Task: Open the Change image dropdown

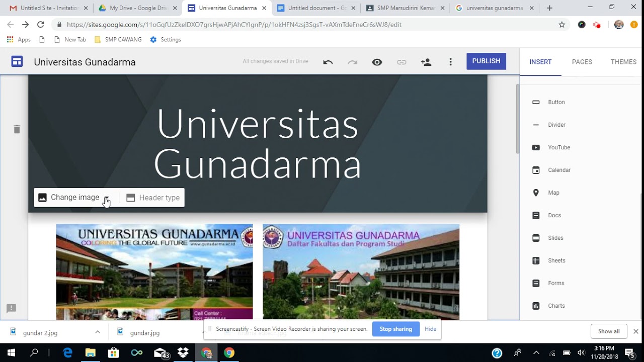Action: tap(107, 198)
